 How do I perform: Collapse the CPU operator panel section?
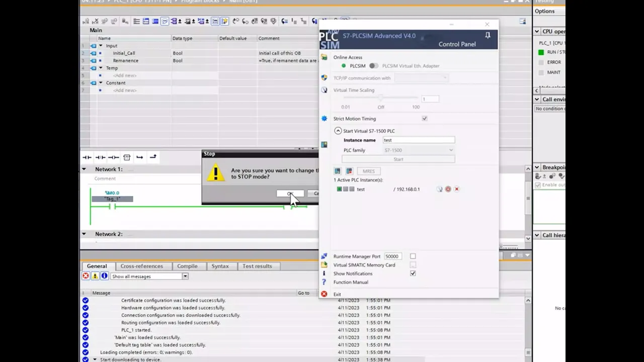tap(537, 31)
